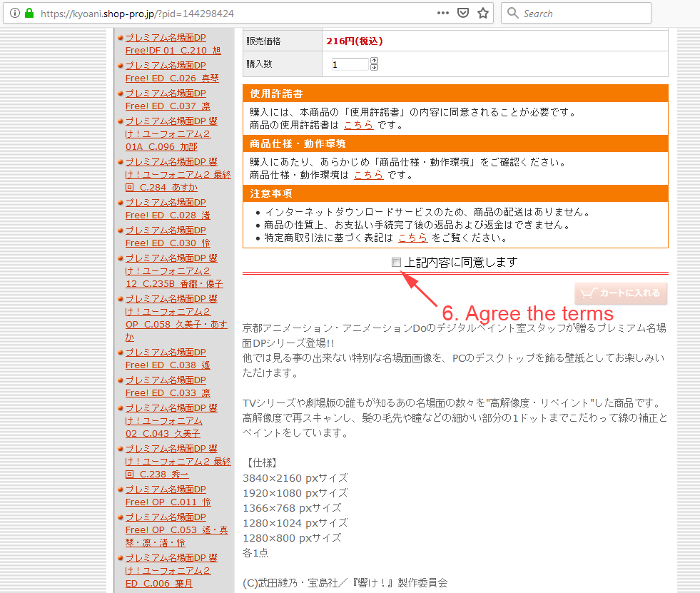Bookmark this page with the star icon
Screen dimensions: 700x593
coord(483,13)
